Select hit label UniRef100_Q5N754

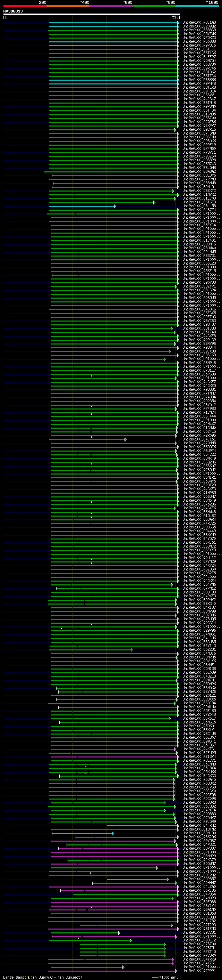(199, 60)
